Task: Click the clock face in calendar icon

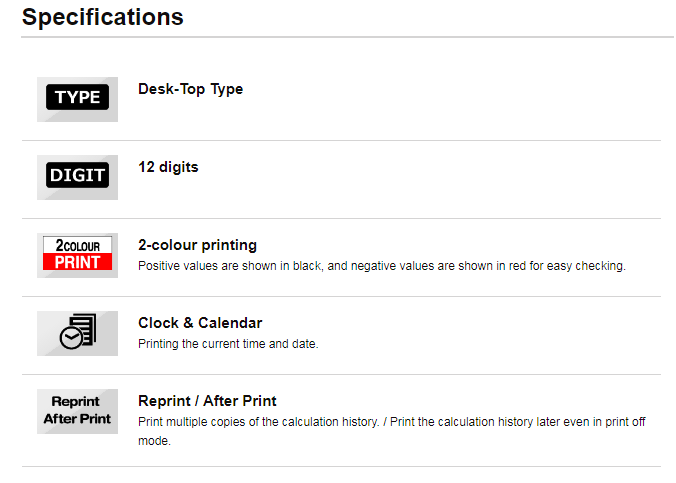Action: [71, 338]
